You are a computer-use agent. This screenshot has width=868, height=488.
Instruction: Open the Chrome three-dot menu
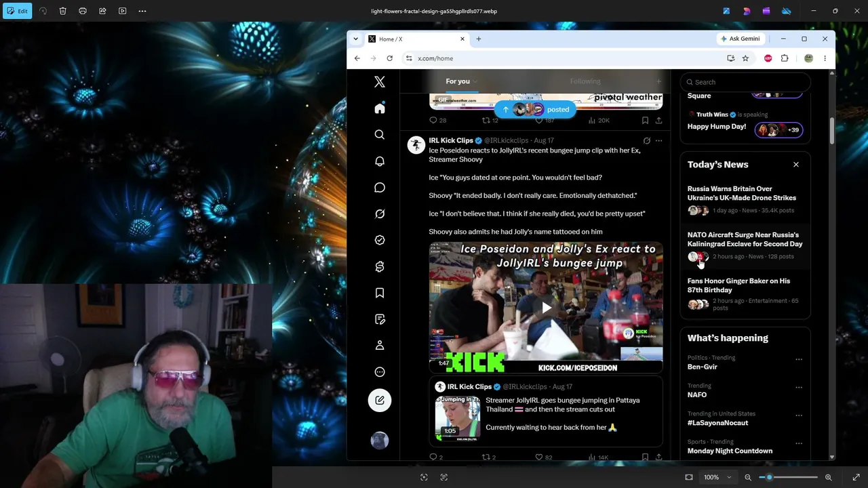coord(825,58)
